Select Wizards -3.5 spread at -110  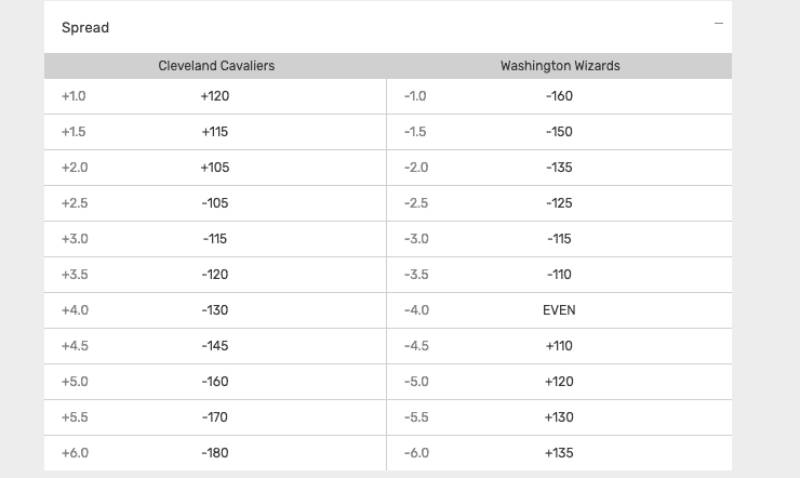point(559,275)
